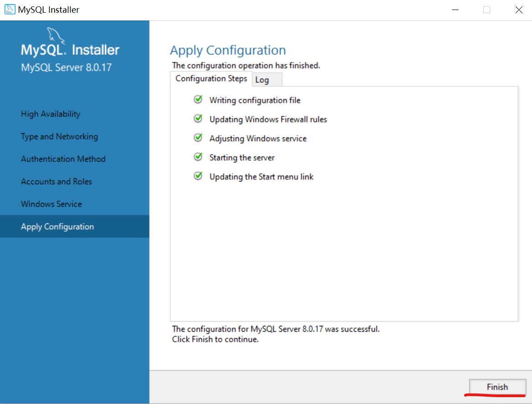Click 'Click Finish to continue.' message
Screen dimensions: 532x404
215,339
